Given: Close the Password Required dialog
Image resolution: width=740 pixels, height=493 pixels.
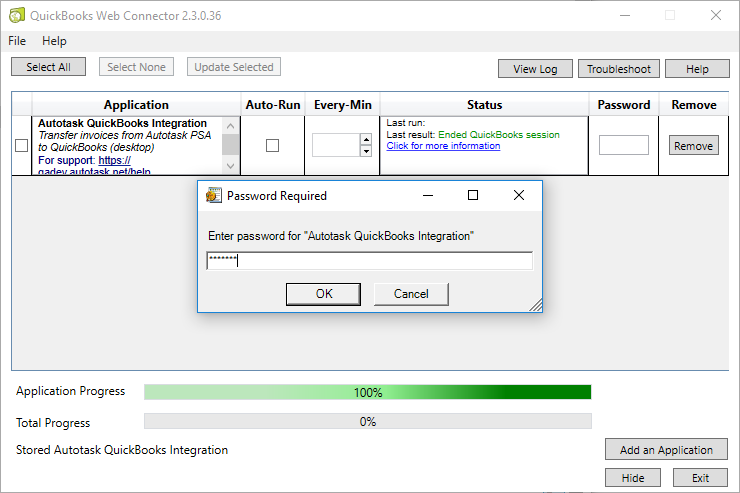Looking at the screenshot, I should pyautogui.click(x=519, y=195).
